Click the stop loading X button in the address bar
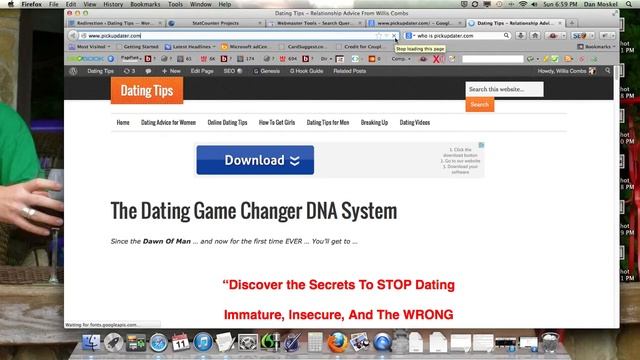Screen dimensions: 640x360 [394, 36]
